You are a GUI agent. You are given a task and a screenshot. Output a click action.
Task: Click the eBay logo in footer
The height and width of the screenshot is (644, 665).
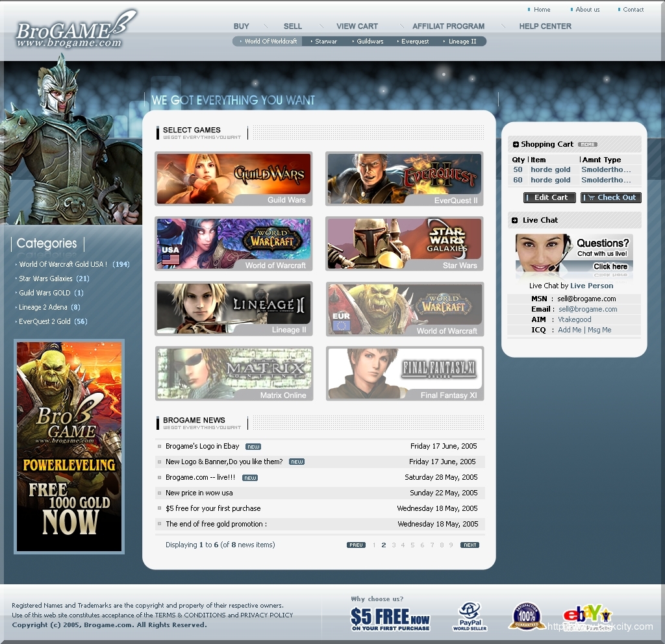click(x=586, y=615)
